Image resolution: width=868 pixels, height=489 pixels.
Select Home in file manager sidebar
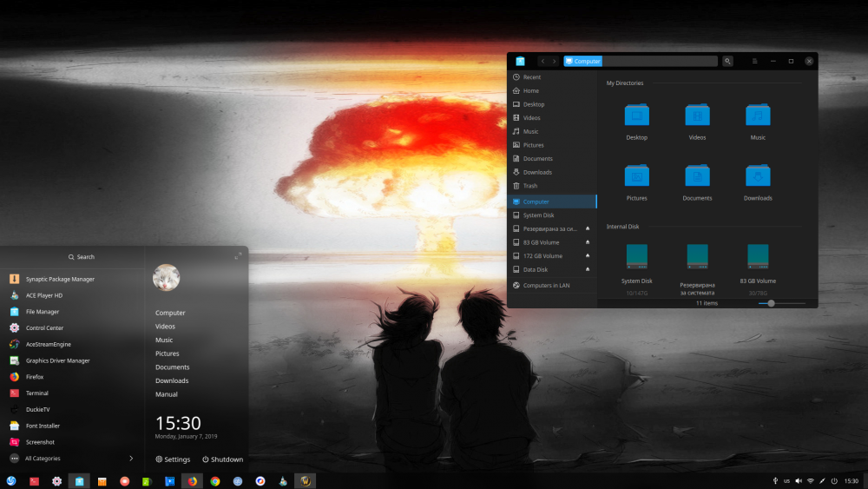[x=552, y=91]
